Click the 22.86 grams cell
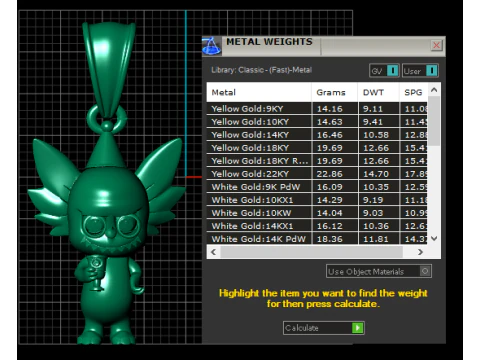 coord(335,174)
